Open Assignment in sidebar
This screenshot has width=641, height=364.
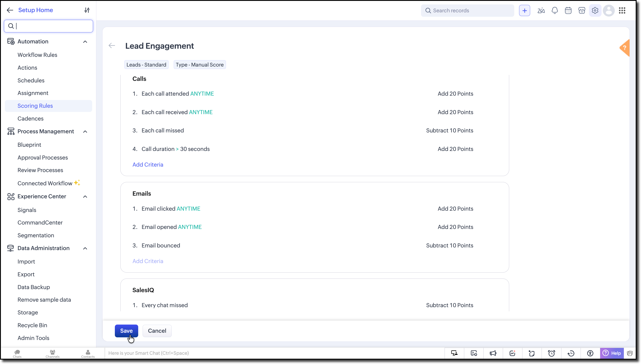[x=33, y=93]
